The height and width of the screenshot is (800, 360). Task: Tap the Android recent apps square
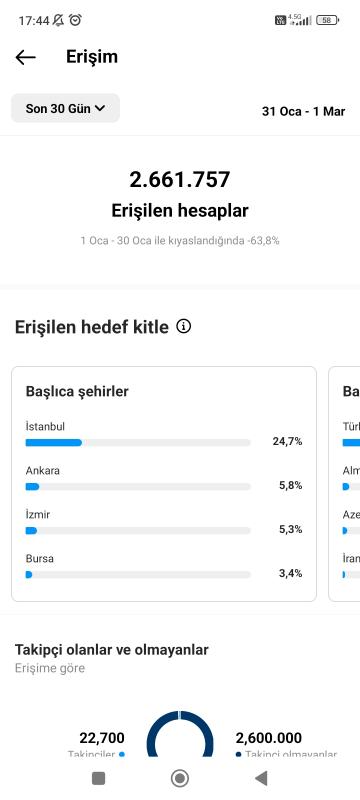(98, 778)
